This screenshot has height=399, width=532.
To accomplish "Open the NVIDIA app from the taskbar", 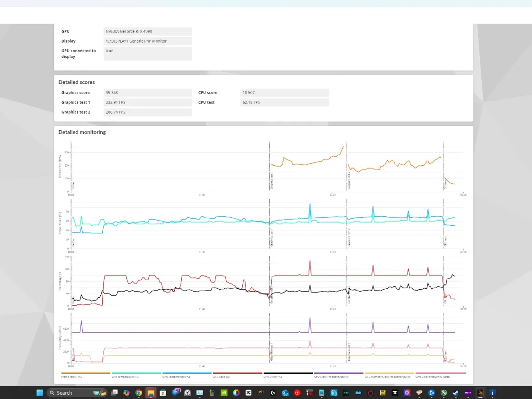I will 224,393.
